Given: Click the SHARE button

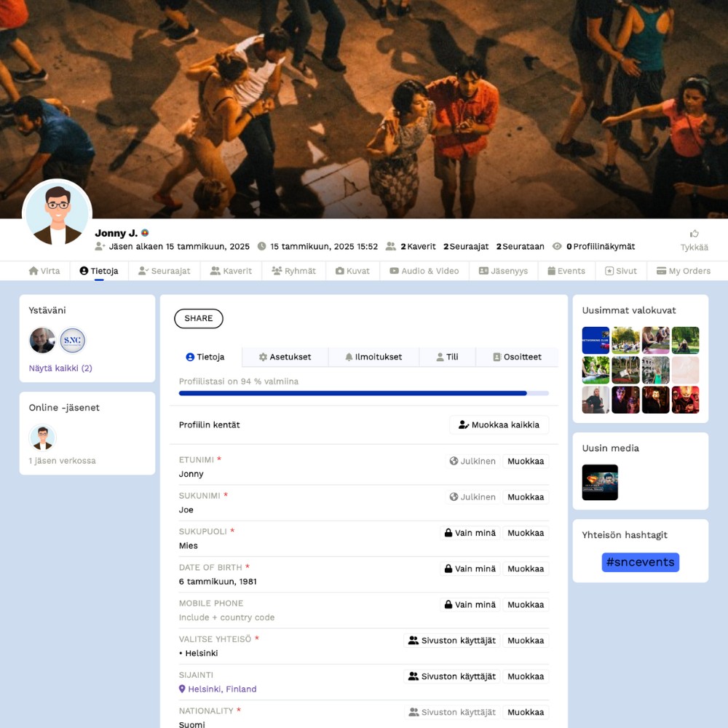Looking at the screenshot, I should tap(198, 319).
